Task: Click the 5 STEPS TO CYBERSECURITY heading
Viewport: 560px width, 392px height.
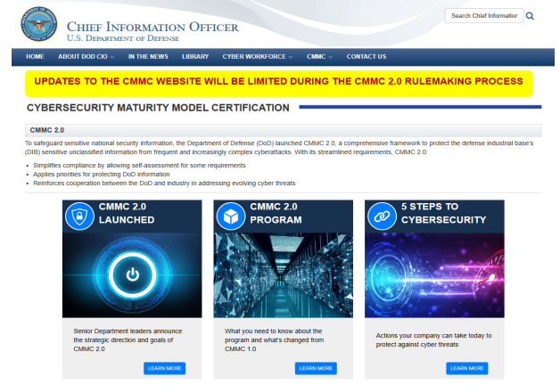Action: pyautogui.click(x=443, y=213)
